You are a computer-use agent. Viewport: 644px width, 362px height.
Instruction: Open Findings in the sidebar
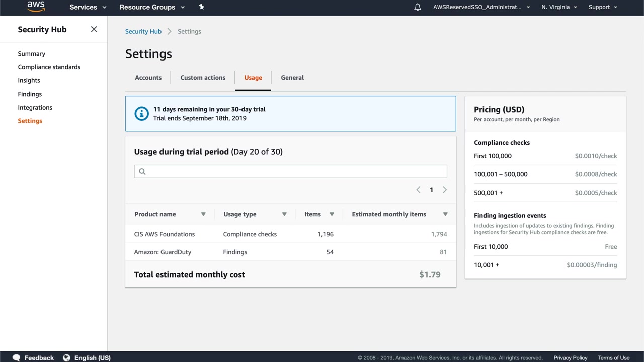(30, 94)
